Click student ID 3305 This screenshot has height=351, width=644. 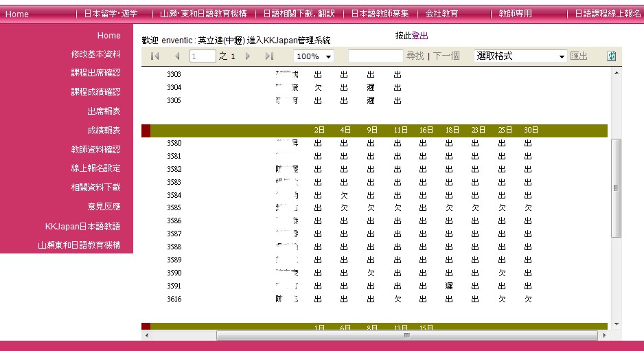click(174, 101)
